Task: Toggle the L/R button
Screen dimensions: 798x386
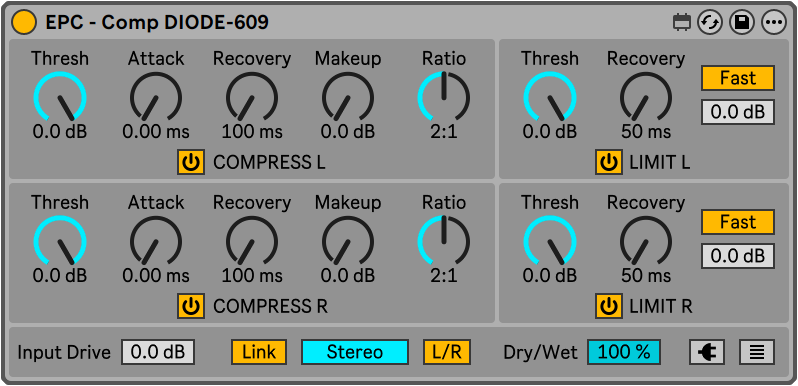Action: (447, 352)
